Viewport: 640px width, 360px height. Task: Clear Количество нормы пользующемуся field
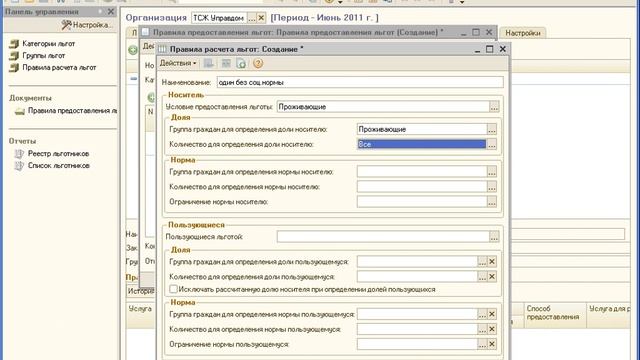pos(492,329)
